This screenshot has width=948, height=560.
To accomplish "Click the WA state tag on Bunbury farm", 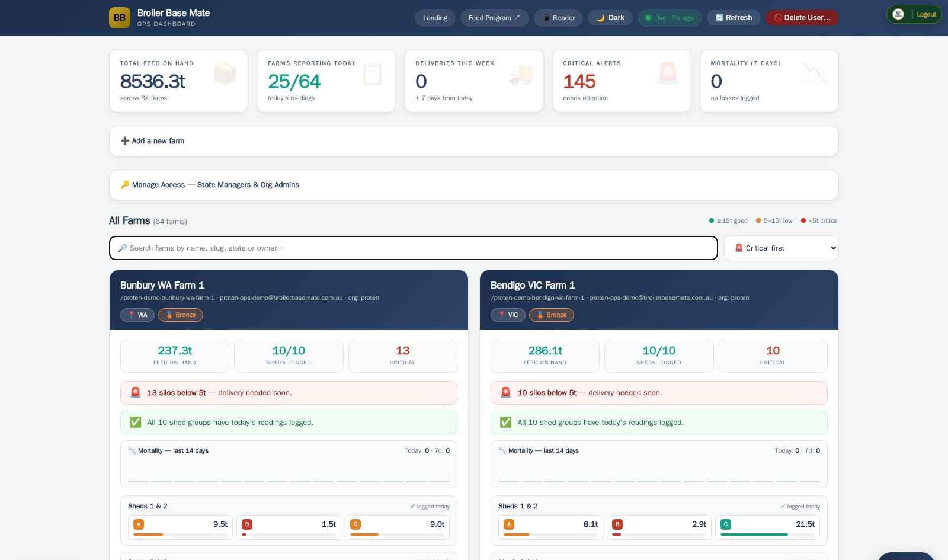I will pos(137,315).
